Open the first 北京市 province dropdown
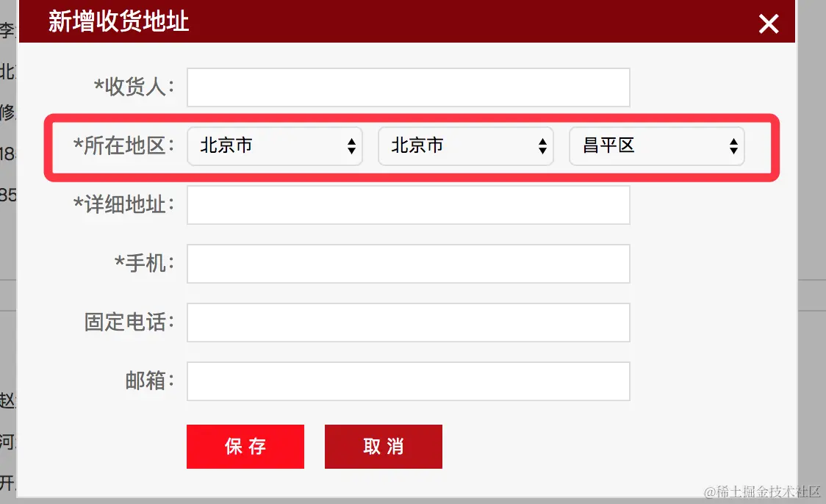 [274, 146]
